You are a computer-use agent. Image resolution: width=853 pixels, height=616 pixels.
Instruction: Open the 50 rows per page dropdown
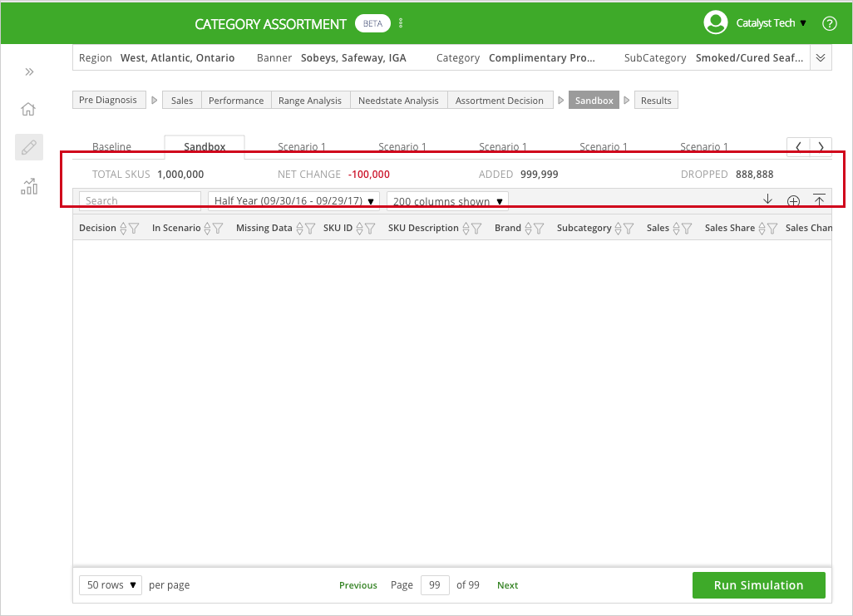click(111, 585)
